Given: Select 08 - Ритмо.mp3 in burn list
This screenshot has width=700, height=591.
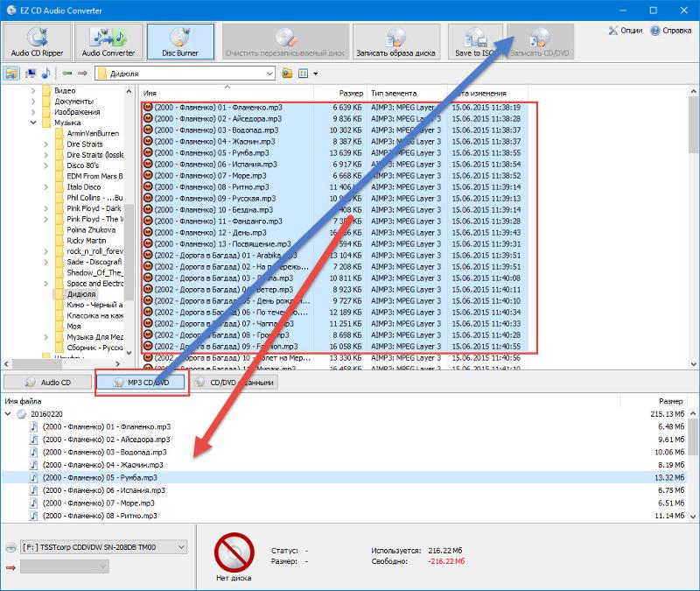Looking at the screenshot, I should click(100, 516).
